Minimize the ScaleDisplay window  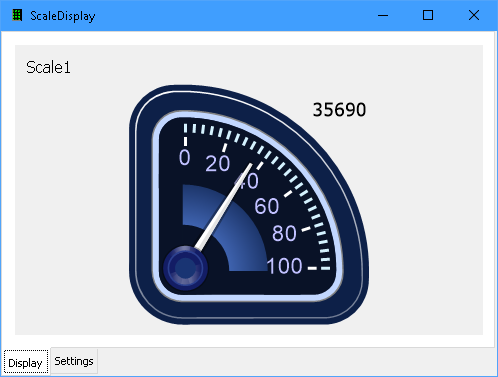(383, 15)
